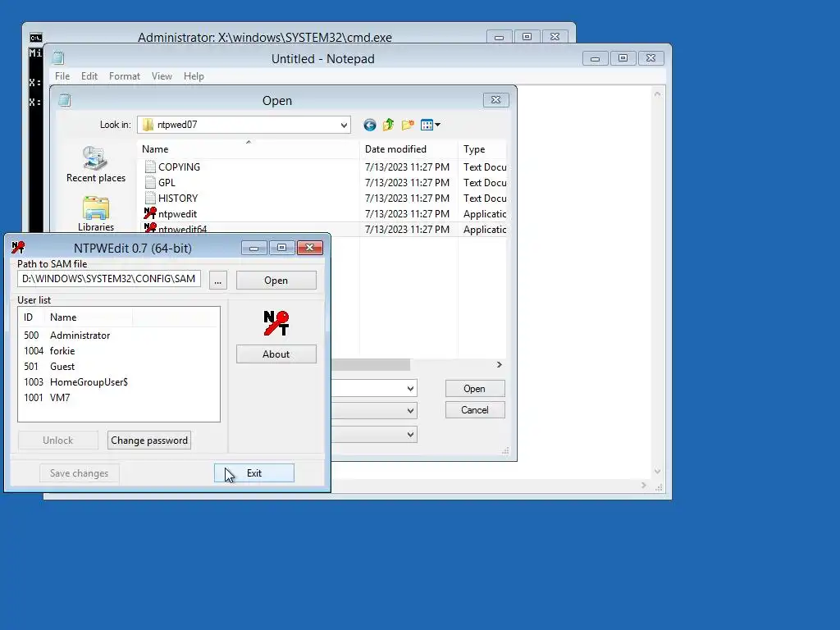This screenshot has width=840, height=630.
Task: Minimize the NTPWEdit window
Action: pyautogui.click(x=254, y=248)
